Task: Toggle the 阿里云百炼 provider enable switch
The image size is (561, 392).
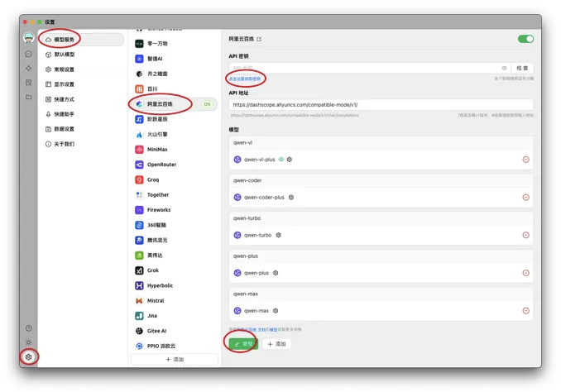Action: coord(525,39)
